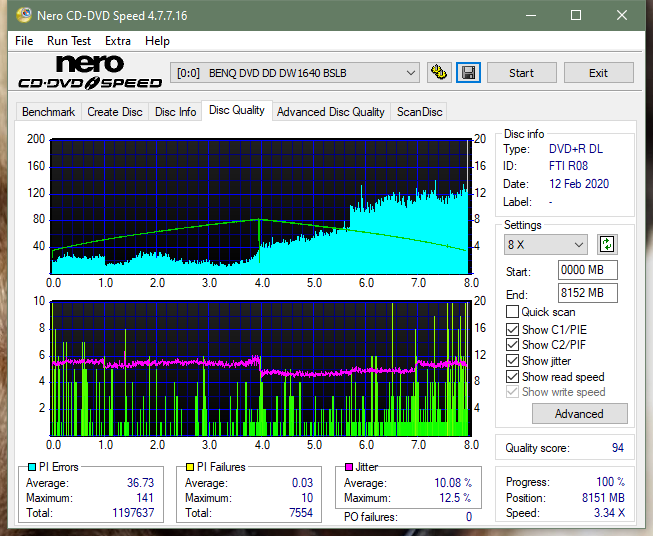Switch to the Create Disc tab
Viewport: 653px width, 536px height.
pyautogui.click(x=115, y=112)
